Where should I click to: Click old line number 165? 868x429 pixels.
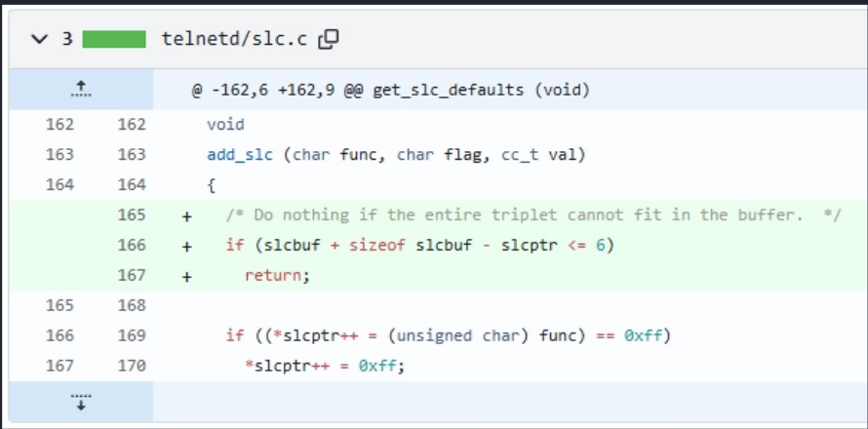(59, 305)
